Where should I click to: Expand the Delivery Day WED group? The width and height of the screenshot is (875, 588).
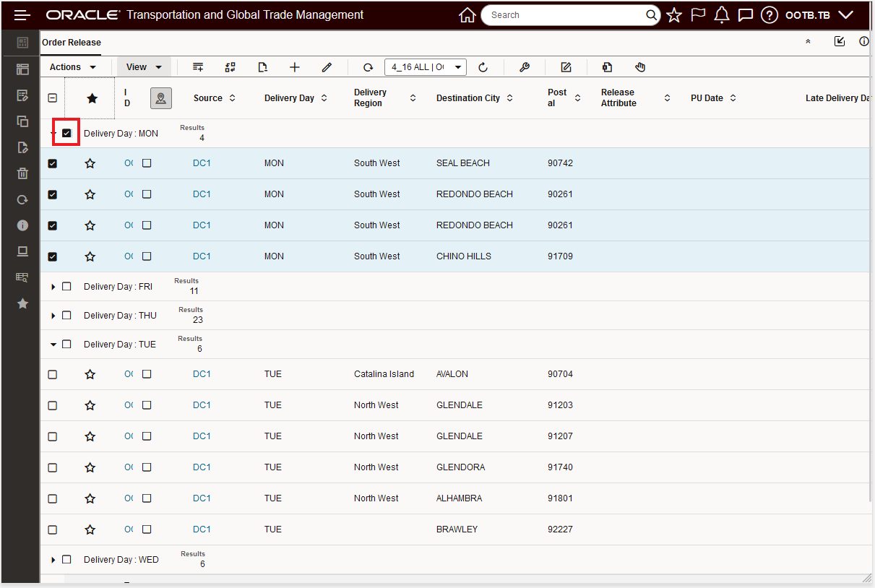point(53,560)
